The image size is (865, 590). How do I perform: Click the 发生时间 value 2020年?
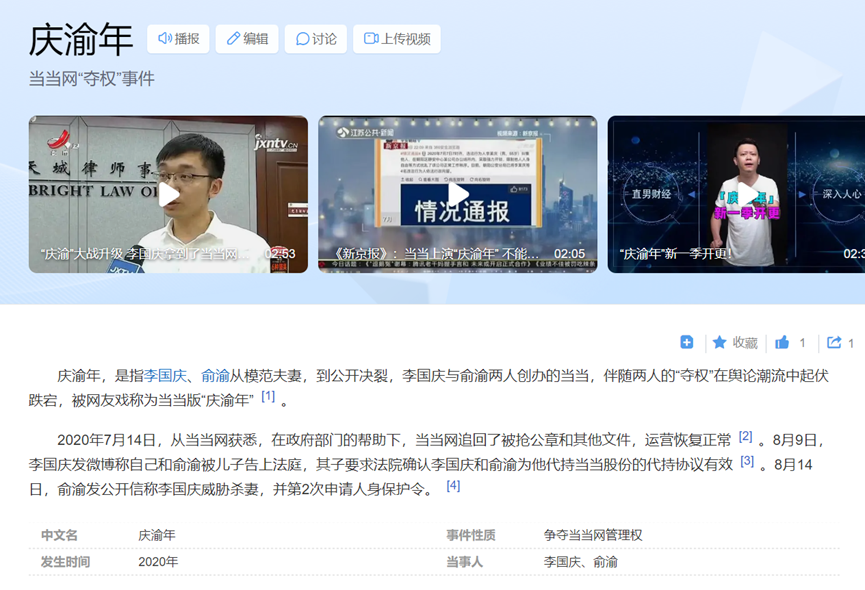(158, 562)
